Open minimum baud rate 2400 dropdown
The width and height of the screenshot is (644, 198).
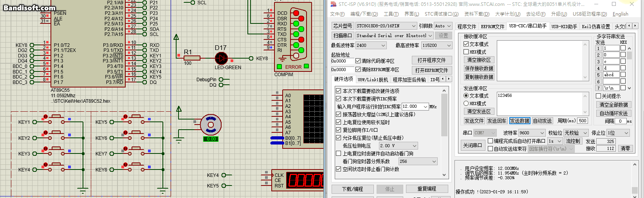point(371,45)
